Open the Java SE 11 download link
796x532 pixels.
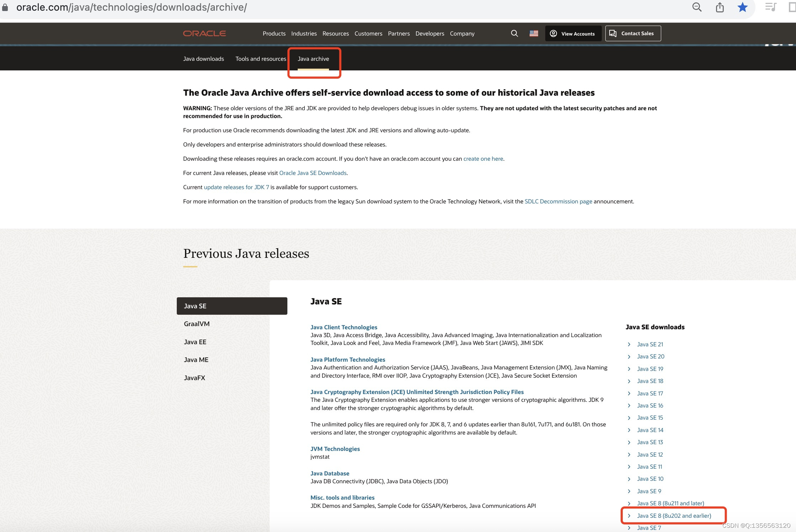(649, 467)
